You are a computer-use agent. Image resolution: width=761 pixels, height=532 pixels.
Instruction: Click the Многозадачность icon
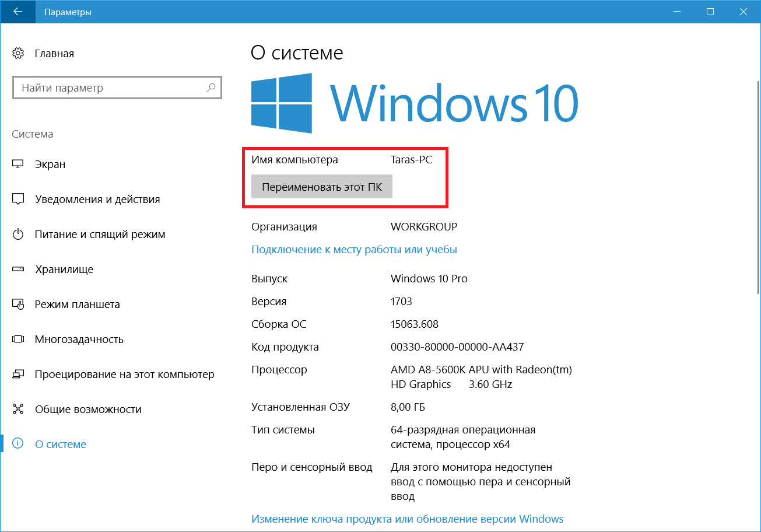click(x=18, y=339)
